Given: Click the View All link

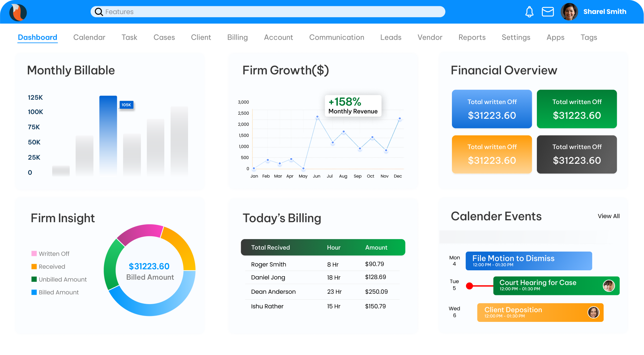Looking at the screenshot, I should click(x=608, y=216).
